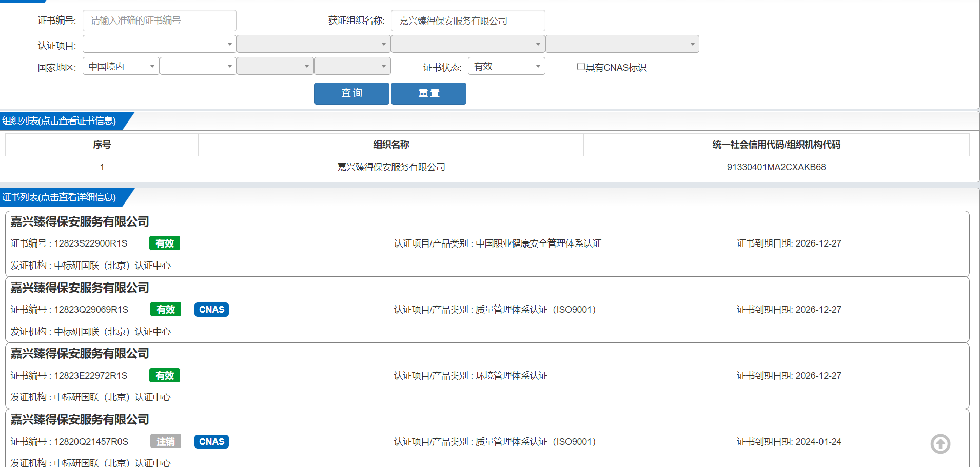Image resolution: width=980 pixels, height=467 pixels.
Task: Open the fourth region dropdown
Action: click(352, 66)
